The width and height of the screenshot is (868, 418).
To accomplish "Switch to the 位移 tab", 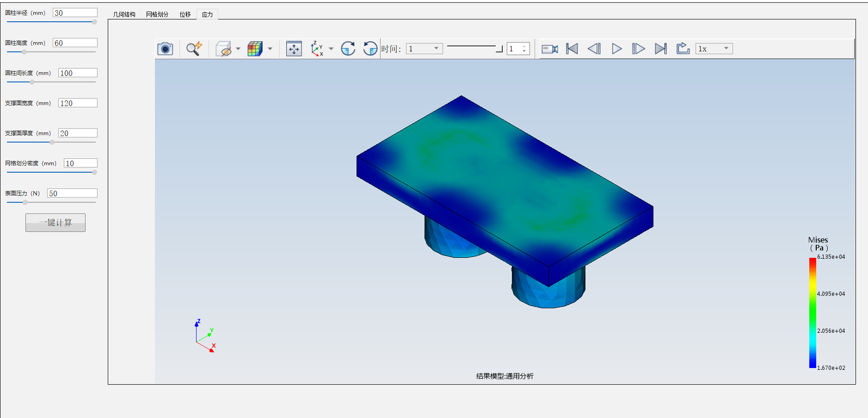I will coord(185,14).
